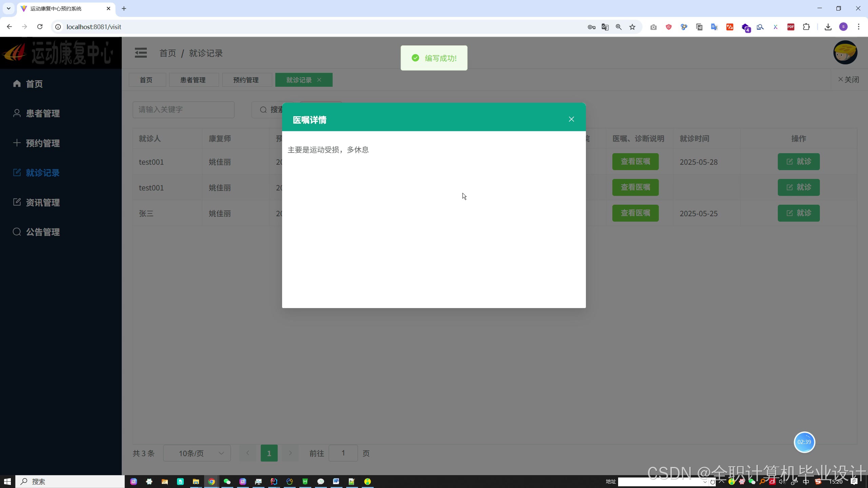
Task: Click the browser reload icon
Action: (x=40, y=27)
